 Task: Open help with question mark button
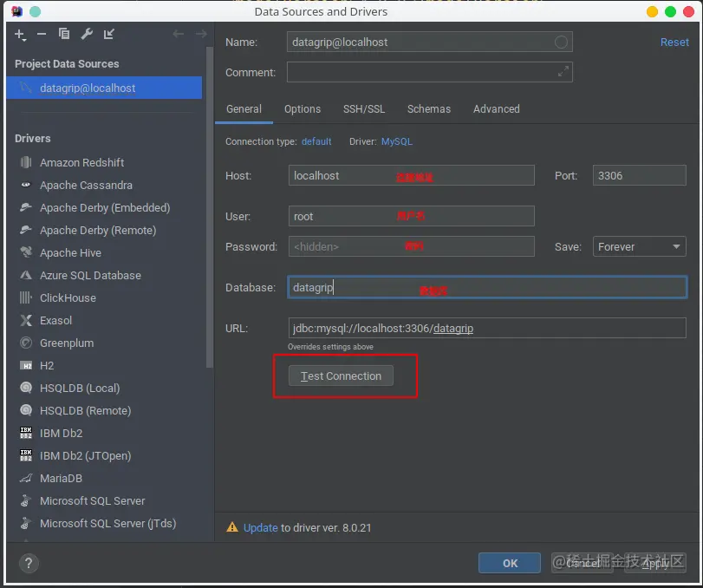[x=29, y=563]
